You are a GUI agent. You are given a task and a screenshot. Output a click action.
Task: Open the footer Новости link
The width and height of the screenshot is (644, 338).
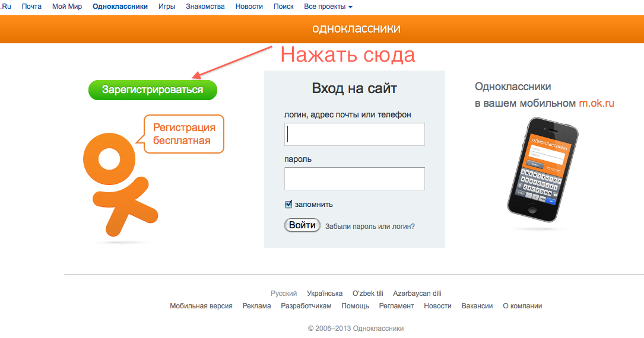click(x=437, y=306)
